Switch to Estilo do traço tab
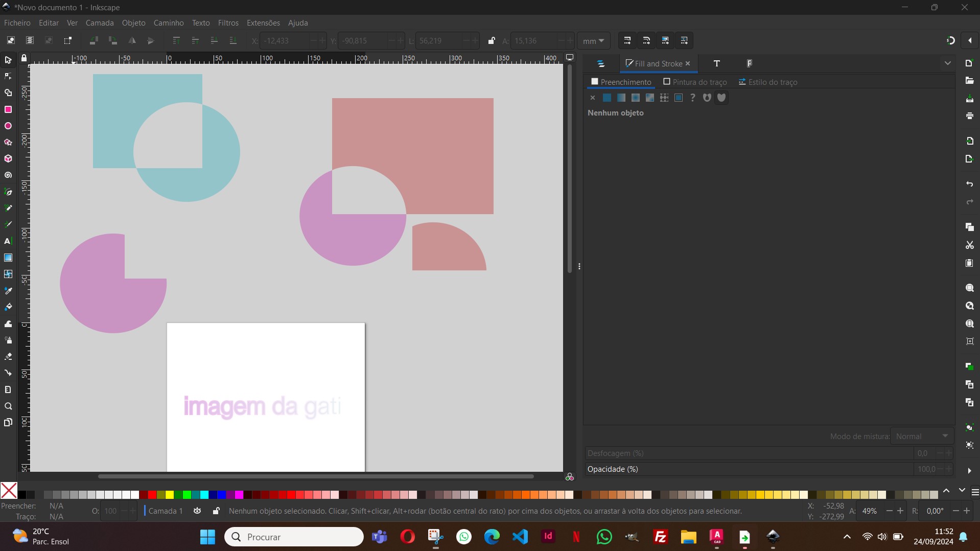980x551 pixels. pos(768,82)
